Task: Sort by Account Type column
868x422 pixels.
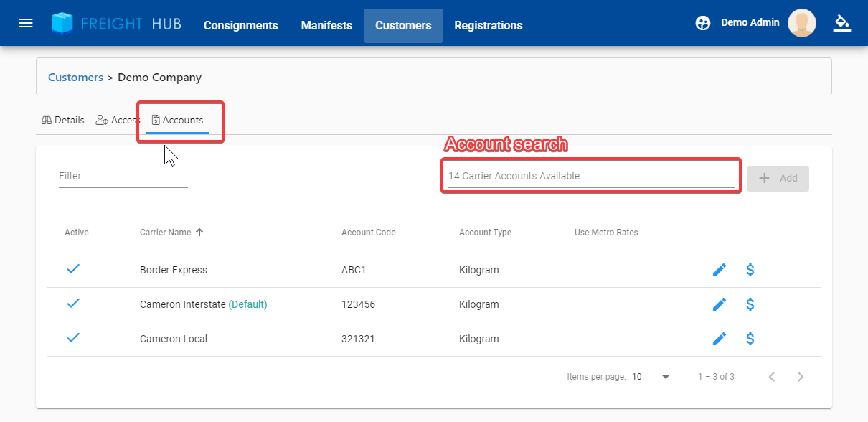Action: 486,233
